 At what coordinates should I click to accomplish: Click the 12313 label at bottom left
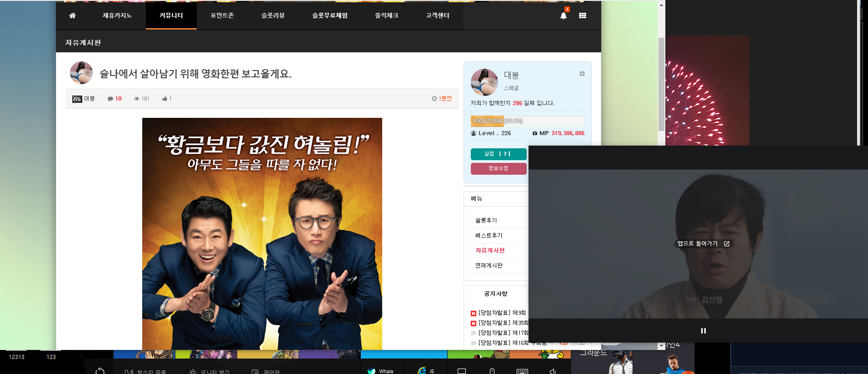coord(17,357)
